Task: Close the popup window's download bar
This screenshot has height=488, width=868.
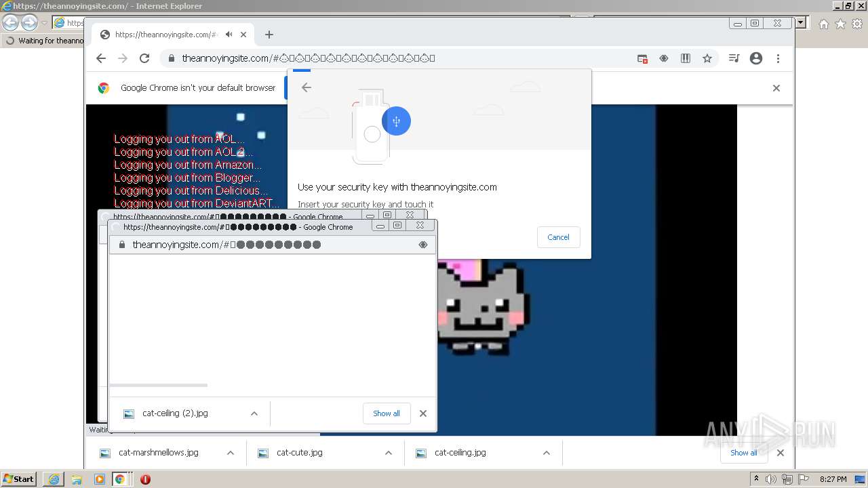Action: 423,413
